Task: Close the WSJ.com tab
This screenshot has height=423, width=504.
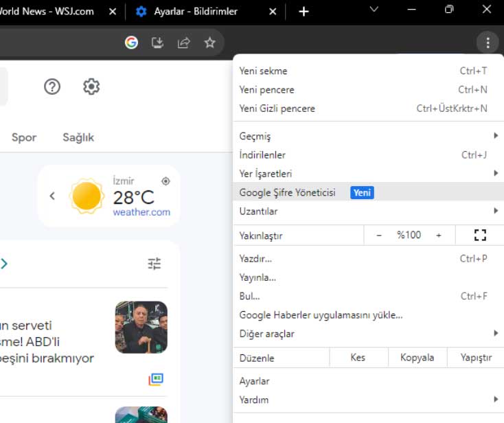Action: [113, 12]
